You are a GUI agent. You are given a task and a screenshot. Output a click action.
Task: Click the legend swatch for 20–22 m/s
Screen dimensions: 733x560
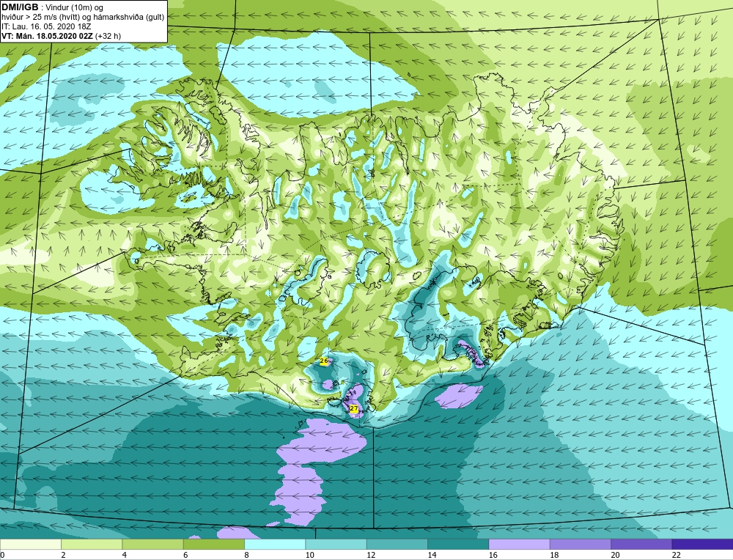(x=641, y=544)
